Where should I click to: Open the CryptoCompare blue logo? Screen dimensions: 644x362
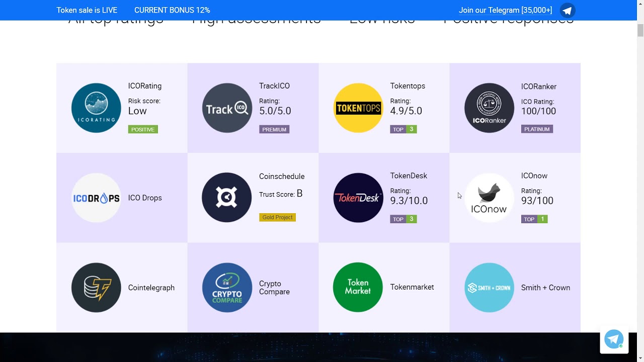[x=227, y=288]
